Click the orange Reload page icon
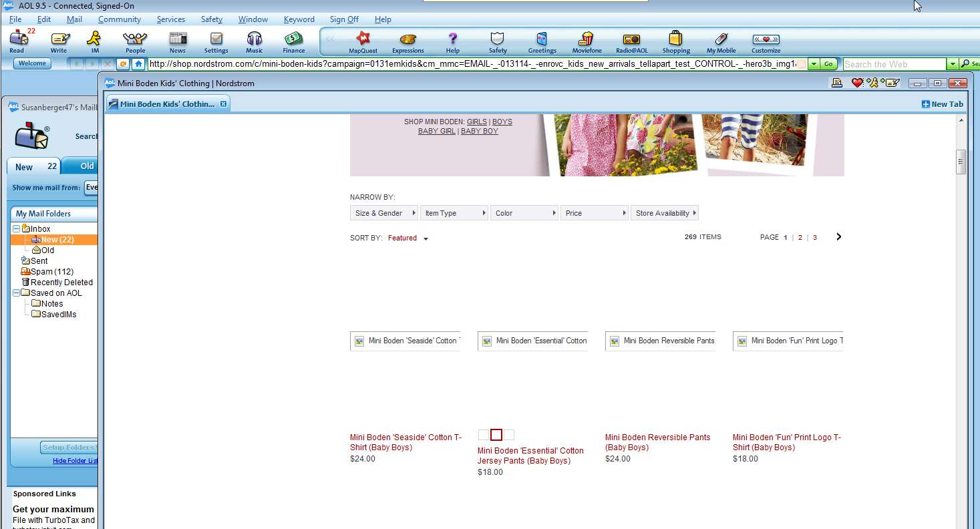Image resolution: width=980 pixels, height=529 pixels. coord(123,64)
